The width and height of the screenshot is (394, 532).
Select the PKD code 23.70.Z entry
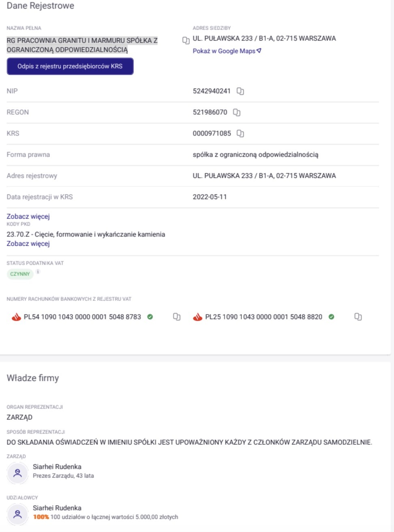(x=86, y=234)
